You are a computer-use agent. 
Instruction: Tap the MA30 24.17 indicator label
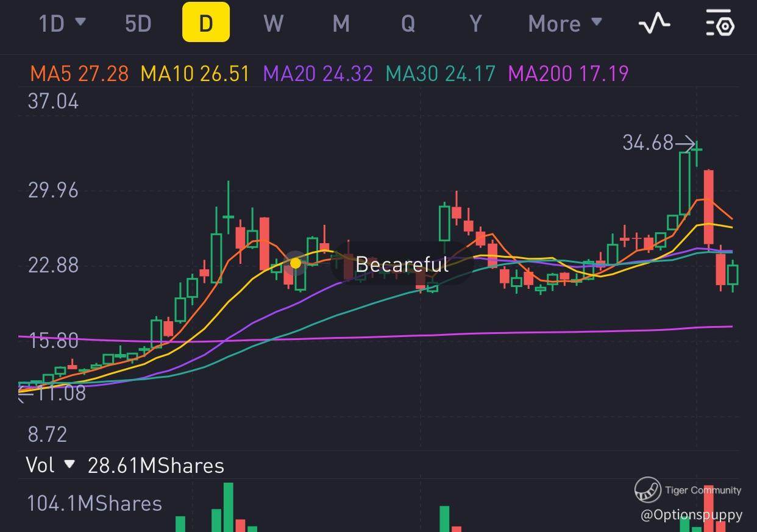click(x=441, y=74)
